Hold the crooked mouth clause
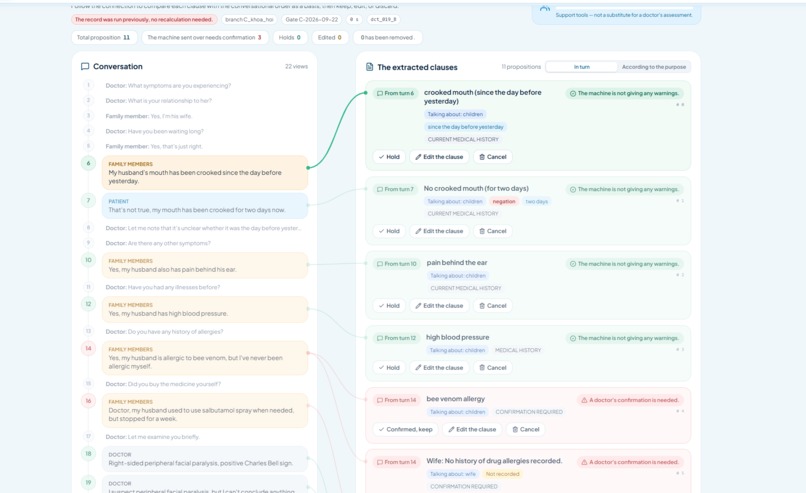The height and width of the screenshot is (493, 806). 389,157
